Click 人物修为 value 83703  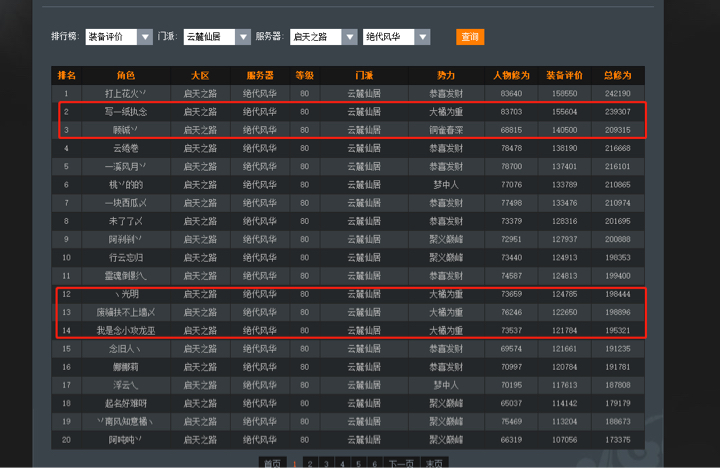[511, 112]
